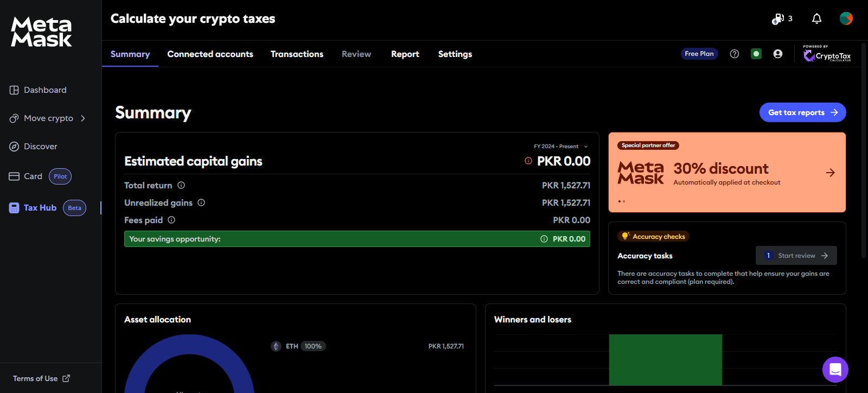Image resolution: width=868 pixels, height=393 pixels.
Task: Click ETH allocation value PKR 1,527.71
Action: [446, 346]
